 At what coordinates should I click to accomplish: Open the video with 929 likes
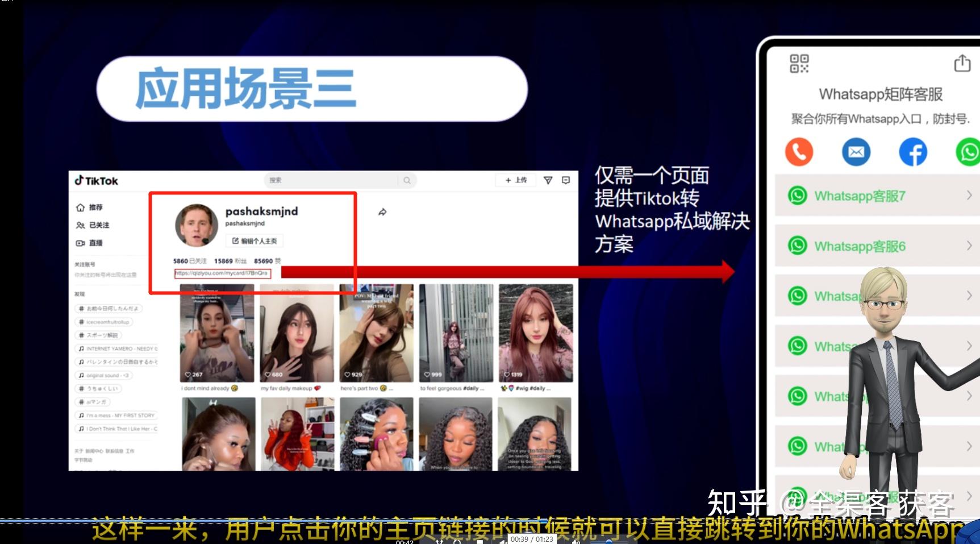coord(377,333)
